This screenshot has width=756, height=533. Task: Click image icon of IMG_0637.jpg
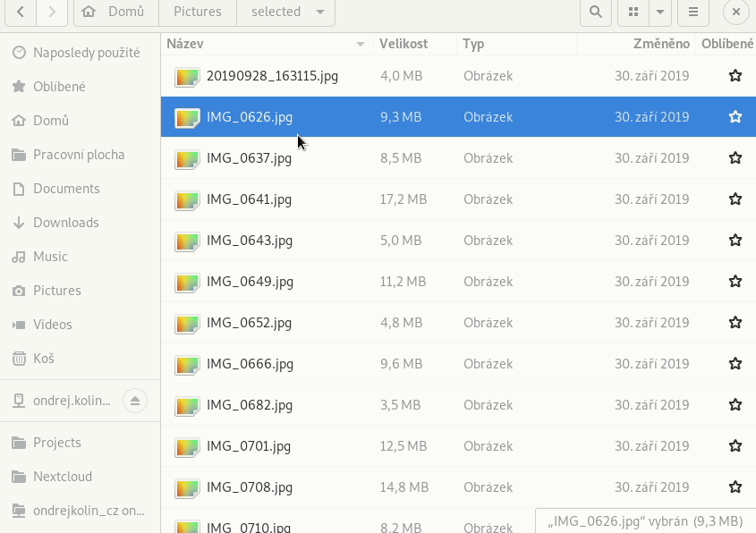tap(187, 159)
